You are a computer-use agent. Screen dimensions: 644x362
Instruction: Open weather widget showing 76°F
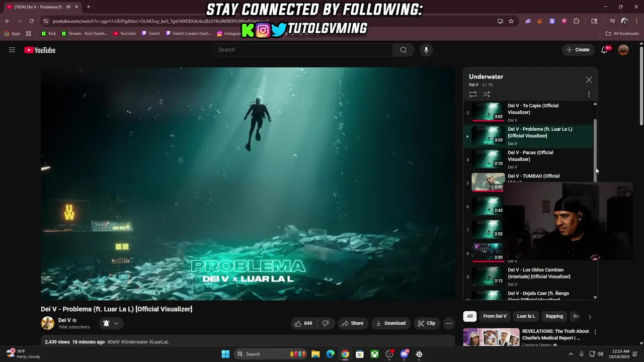coord(24,354)
